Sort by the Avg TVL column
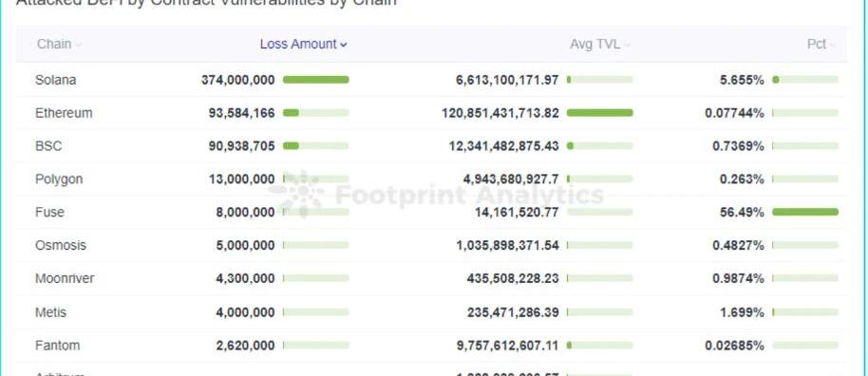Screen dimensions: 868x376 (595, 45)
